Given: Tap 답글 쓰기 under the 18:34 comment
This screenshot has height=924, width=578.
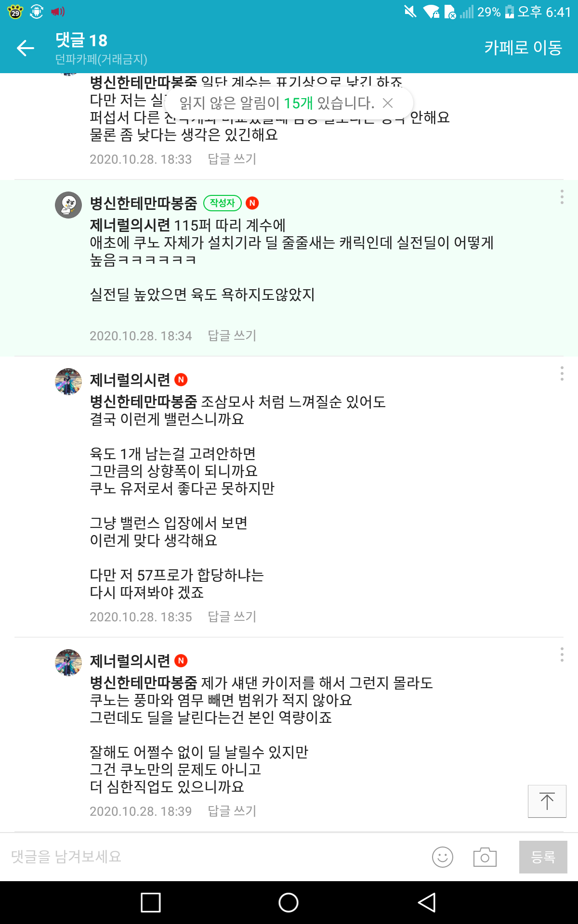Looking at the screenshot, I should point(232,335).
